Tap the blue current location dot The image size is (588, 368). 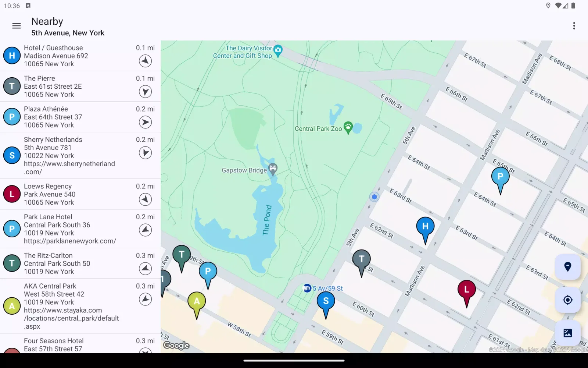click(374, 197)
